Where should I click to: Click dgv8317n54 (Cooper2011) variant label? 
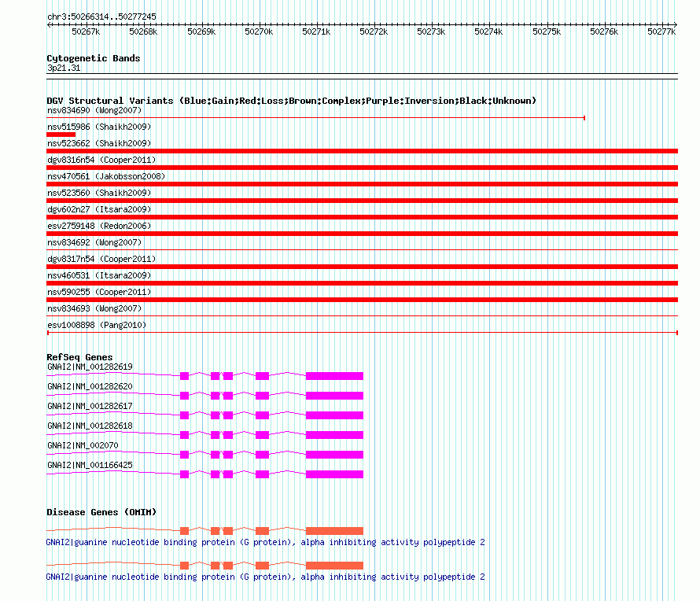click(101, 259)
